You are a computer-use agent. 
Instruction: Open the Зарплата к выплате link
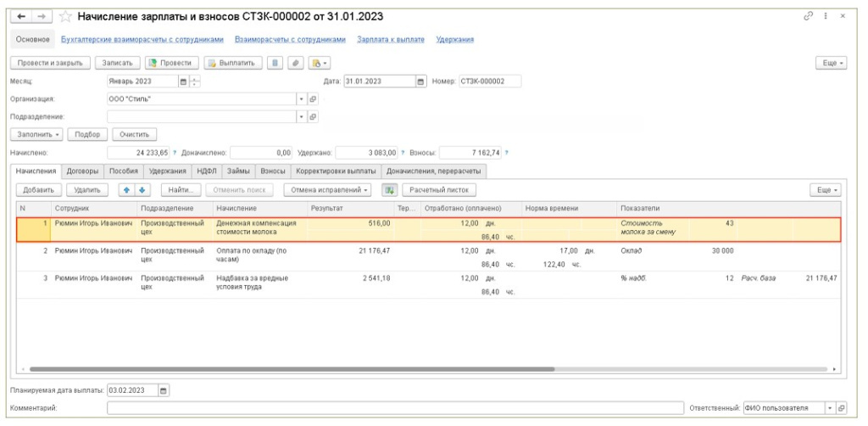click(391, 40)
